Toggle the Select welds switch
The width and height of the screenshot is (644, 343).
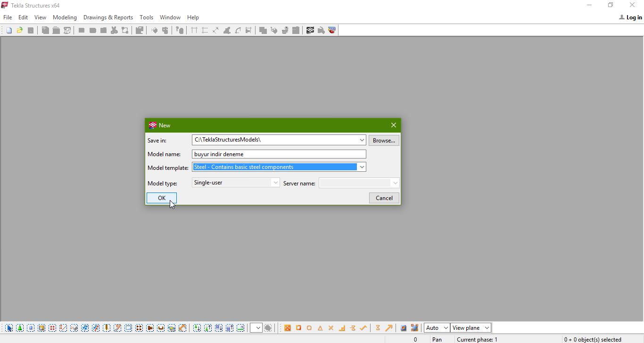[107, 328]
